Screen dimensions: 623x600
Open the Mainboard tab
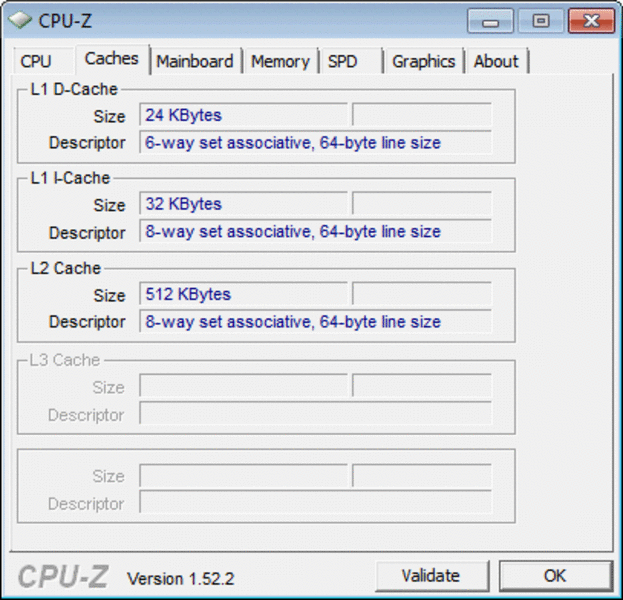pyautogui.click(x=195, y=62)
